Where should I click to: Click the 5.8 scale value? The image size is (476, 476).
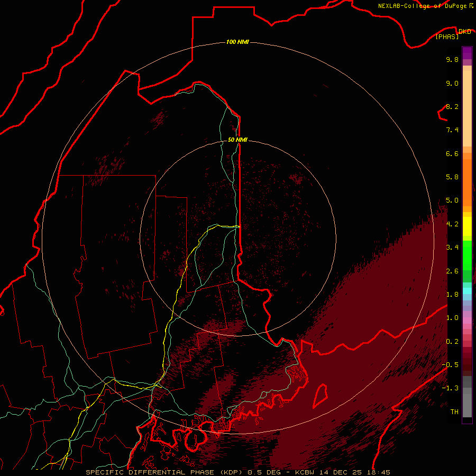click(452, 177)
